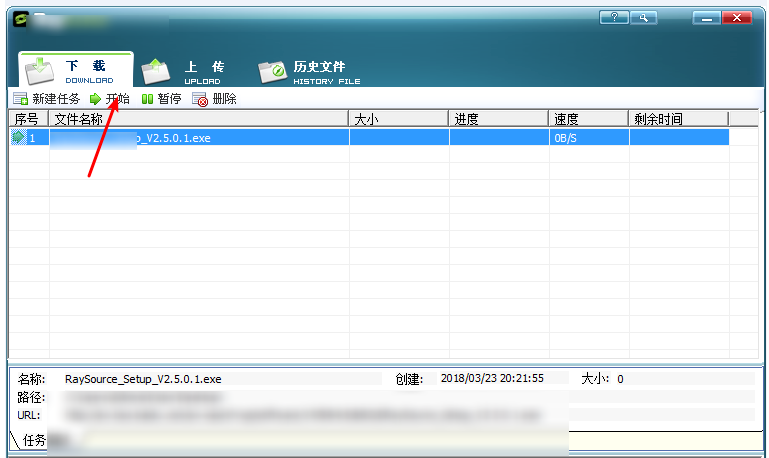Sort by 进度 column header
This screenshot has width=769, height=458.
[499, 119]
